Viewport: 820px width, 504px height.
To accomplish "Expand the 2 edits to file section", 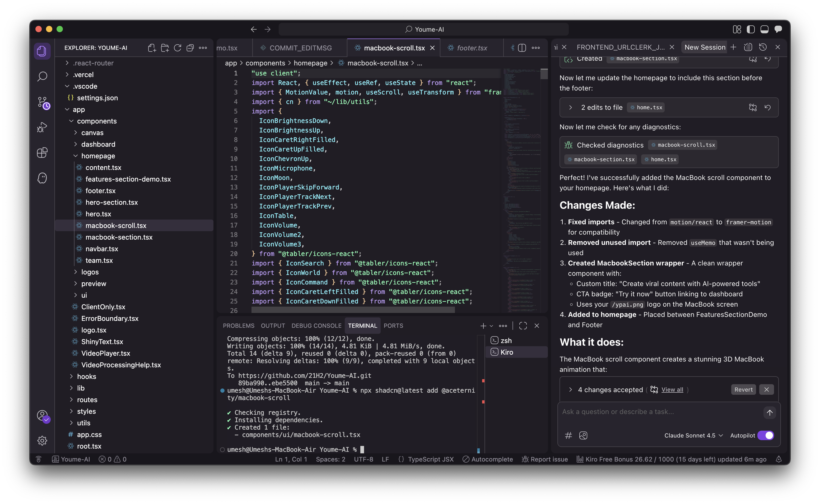I will pos(570,107).
